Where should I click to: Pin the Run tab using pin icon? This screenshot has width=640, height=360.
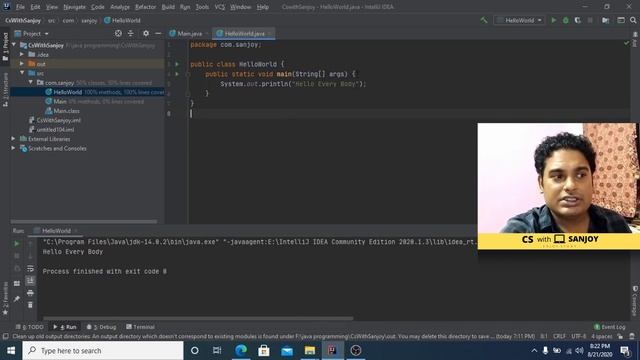pos(17,299)
